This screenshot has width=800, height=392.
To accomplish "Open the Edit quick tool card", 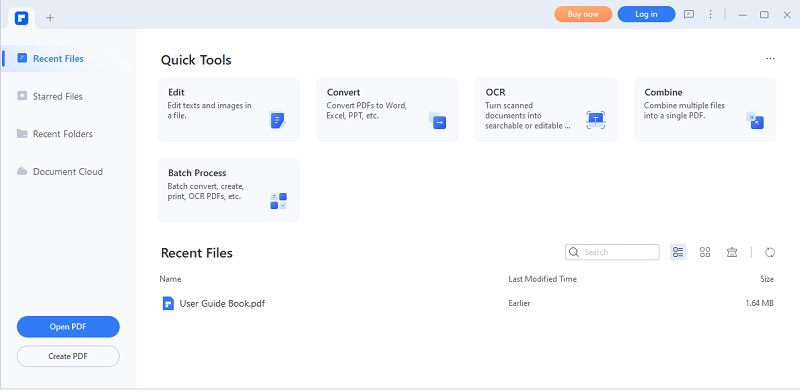I will pos(229,110).
